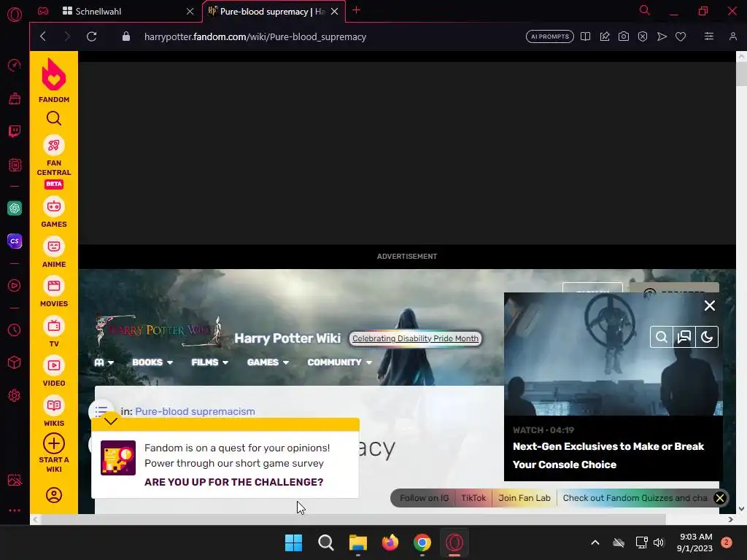
Task: Open ChatGPT in Opera sidebar
Action: coord(15,208)
